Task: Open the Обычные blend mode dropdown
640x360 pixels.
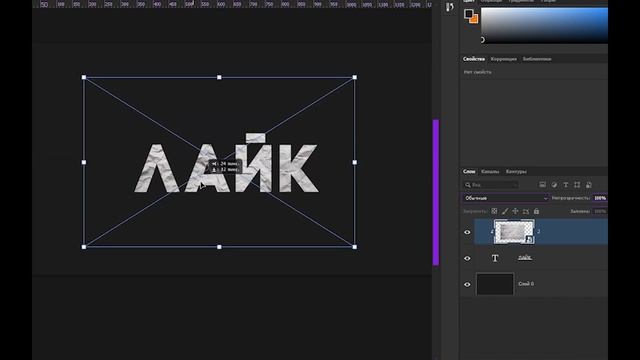Action: point(506,198)
